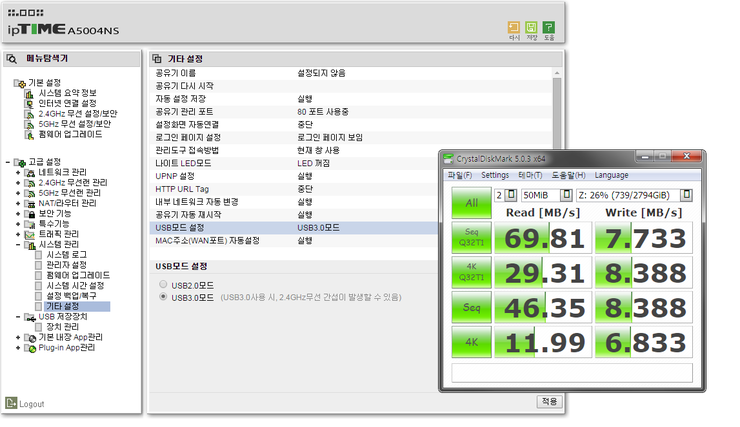Click the 적용 apply button
Image resolution: width=740 pixels, height=427 pixels.
click(x=549, y=402)
